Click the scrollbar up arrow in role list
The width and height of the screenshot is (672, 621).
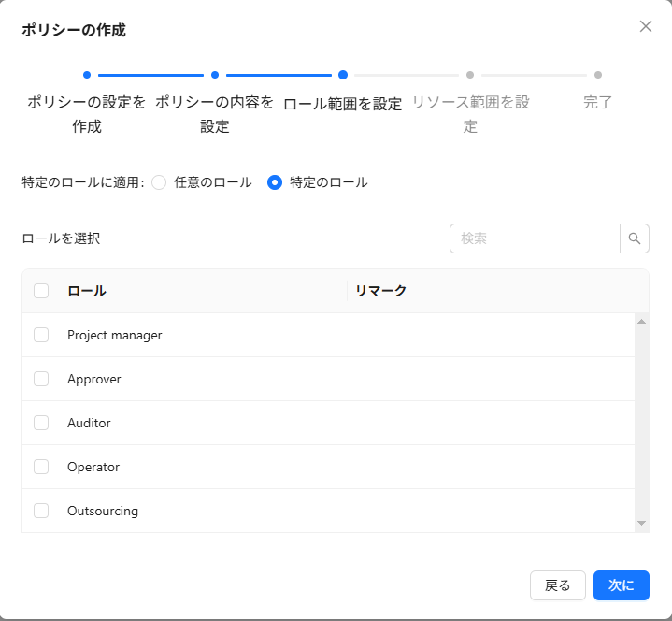[x=641, y=322]
